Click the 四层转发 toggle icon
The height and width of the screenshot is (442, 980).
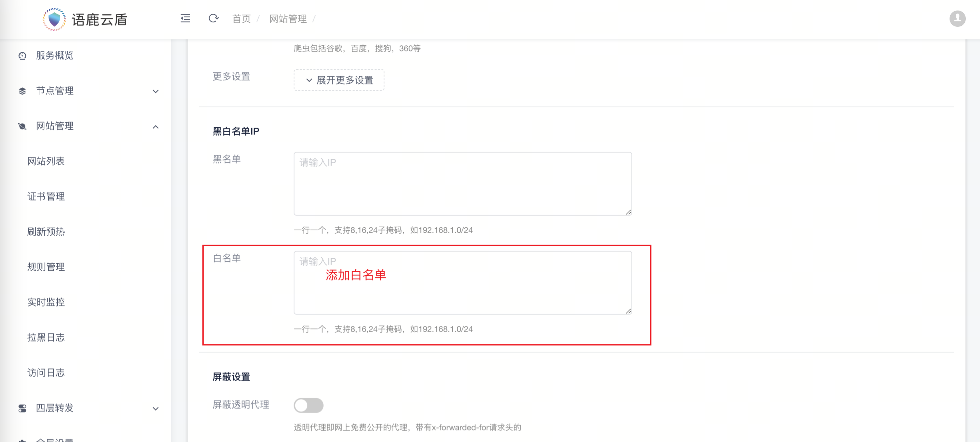(x=22, y=408)
